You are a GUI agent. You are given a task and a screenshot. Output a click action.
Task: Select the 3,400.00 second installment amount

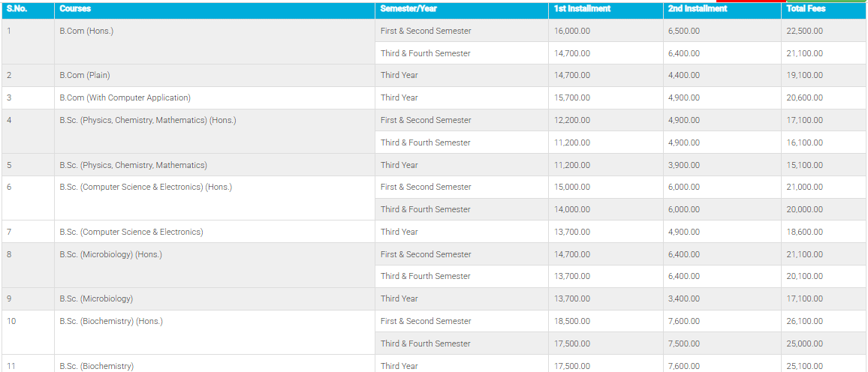[683, 298]
